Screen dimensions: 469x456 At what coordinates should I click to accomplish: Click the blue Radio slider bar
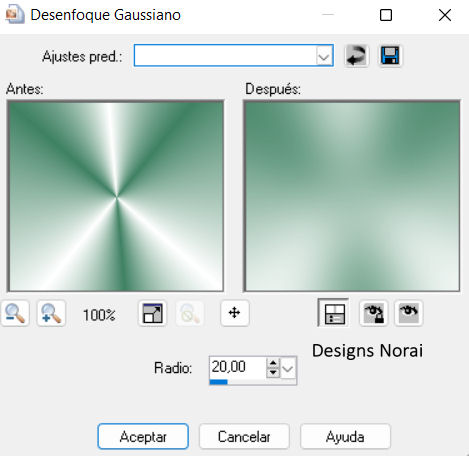coord(219,382)
